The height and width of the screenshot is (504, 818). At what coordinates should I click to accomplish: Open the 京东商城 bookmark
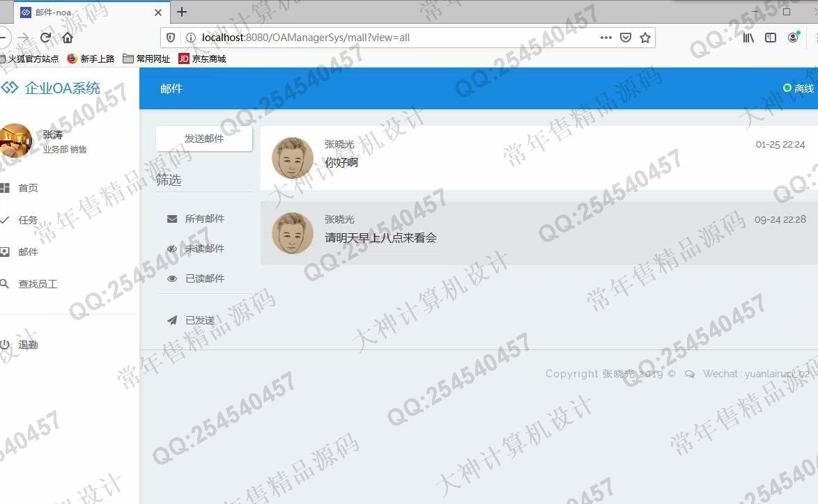click(203, 59)
